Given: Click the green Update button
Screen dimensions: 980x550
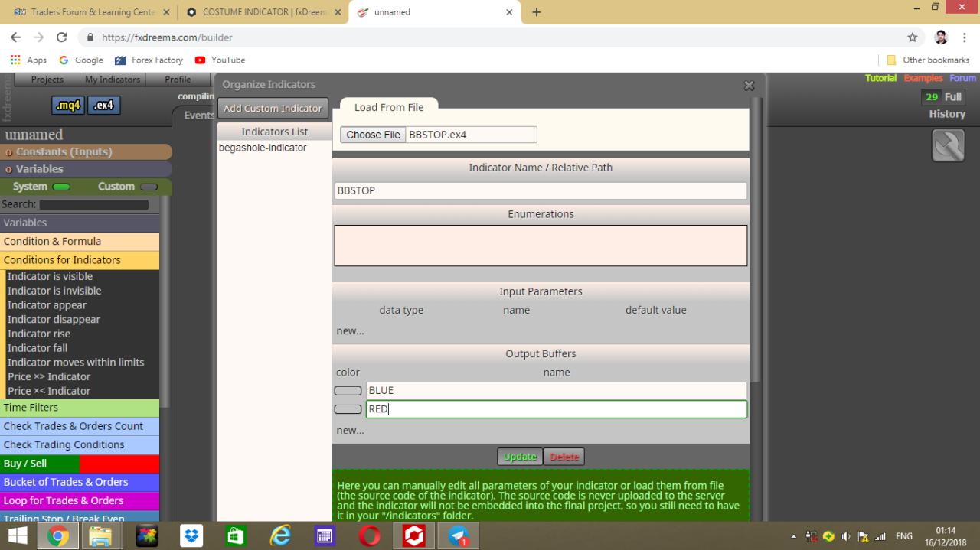Looking at the screenshot, I should click(520, 457).
